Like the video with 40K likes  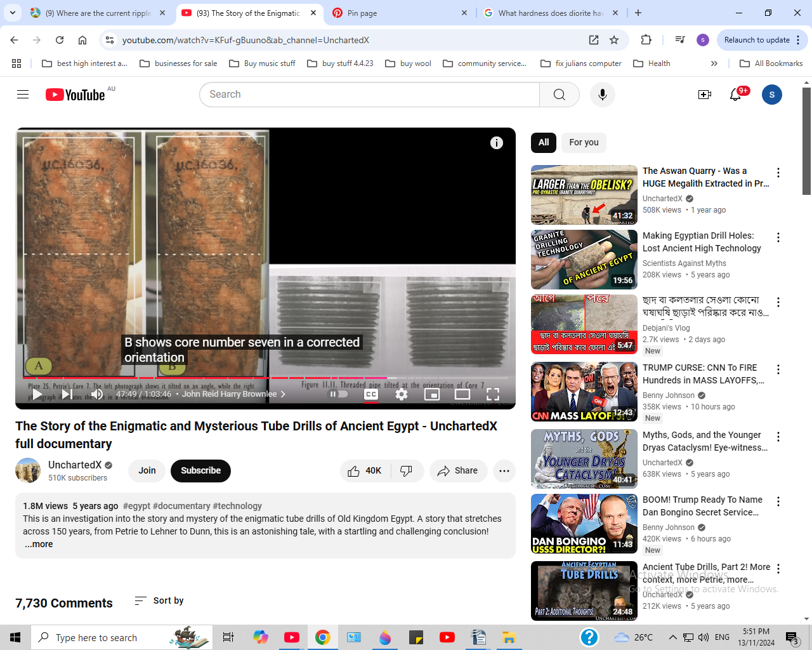[x=365, y=470]
